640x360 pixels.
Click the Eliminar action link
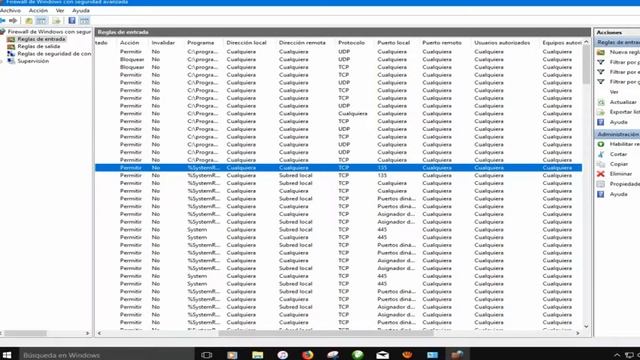point(621,174)
